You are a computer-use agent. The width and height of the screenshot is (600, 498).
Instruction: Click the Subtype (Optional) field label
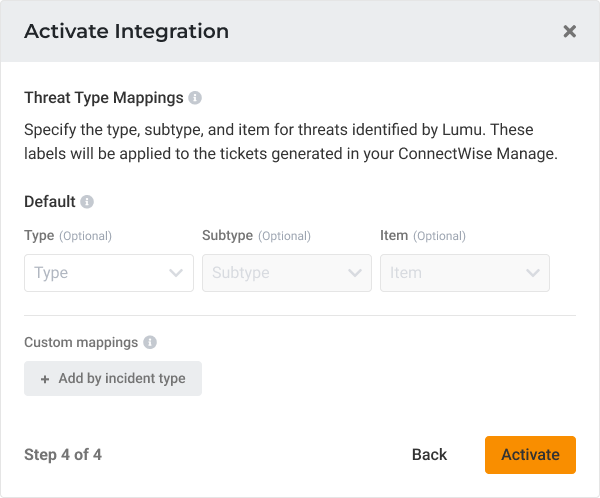256,236
